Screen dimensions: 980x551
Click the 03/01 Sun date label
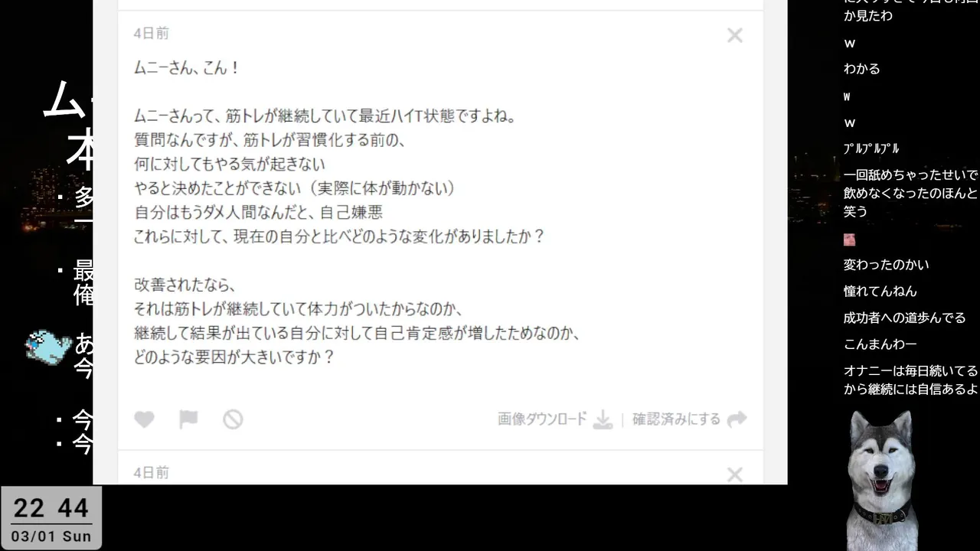(x=51, y=536)
